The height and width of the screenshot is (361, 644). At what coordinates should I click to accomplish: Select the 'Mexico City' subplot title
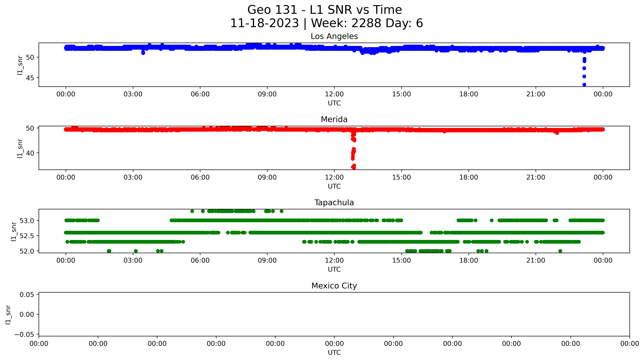click(x=334, y=286)
